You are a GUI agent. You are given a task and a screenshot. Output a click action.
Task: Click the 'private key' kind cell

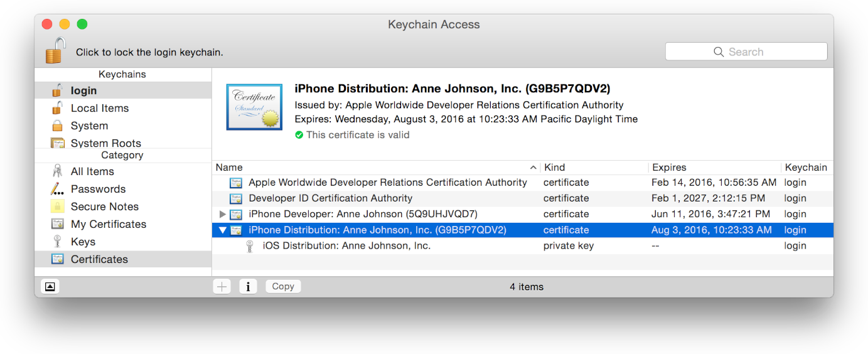pyautogui.click(x=569, y=245)
